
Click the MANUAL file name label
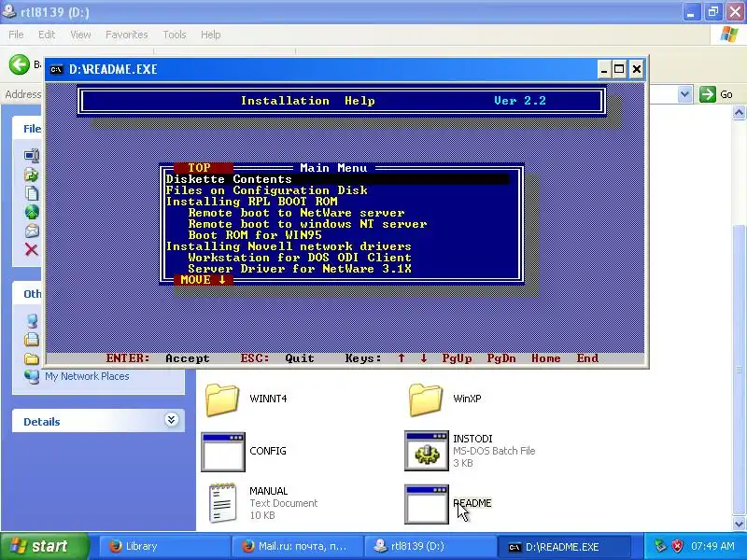click(269, 491)
